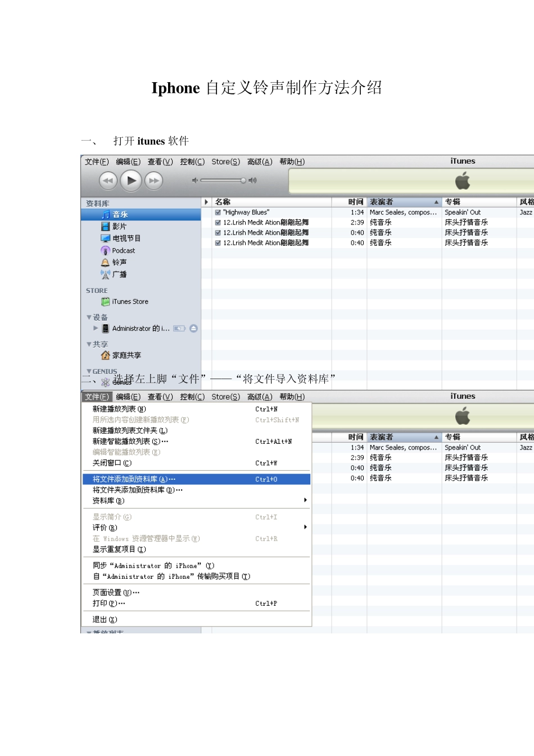Expand the Administrator device arrow

[x=96, y=328]
